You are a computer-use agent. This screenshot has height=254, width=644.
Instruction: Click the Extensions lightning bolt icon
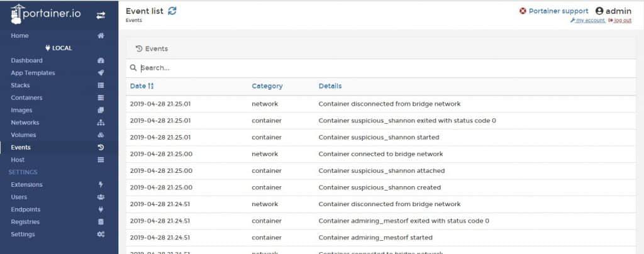[x=101, y=185]
